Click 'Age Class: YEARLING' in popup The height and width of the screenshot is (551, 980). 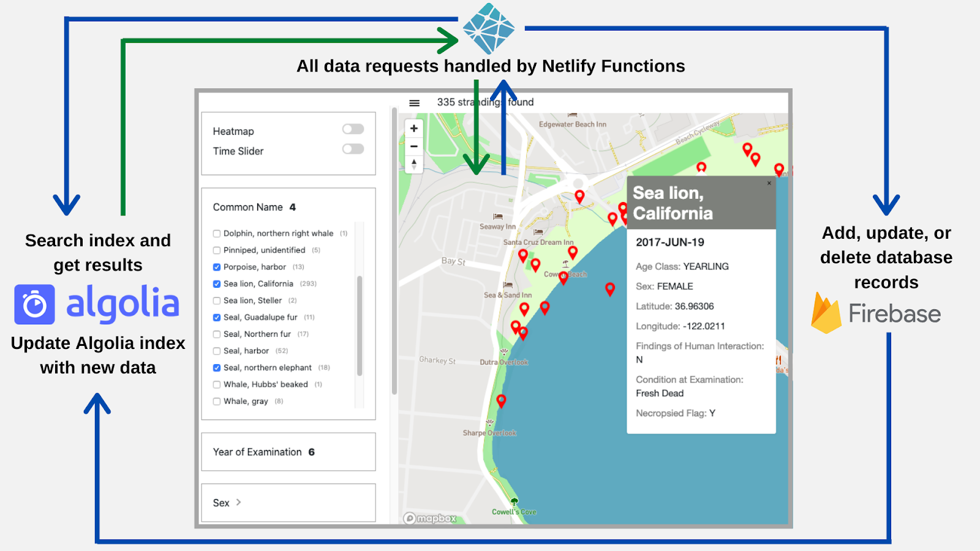click(x=682, y=266)
